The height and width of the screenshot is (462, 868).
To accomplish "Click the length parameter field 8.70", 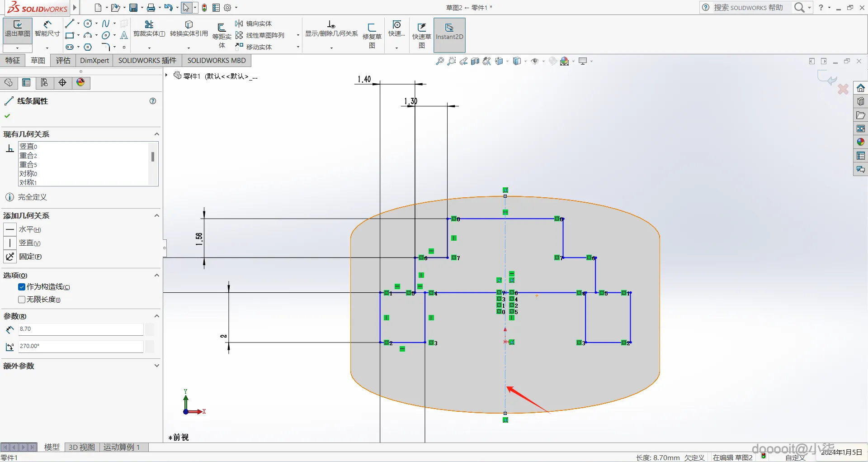I will tap(81, 329).
